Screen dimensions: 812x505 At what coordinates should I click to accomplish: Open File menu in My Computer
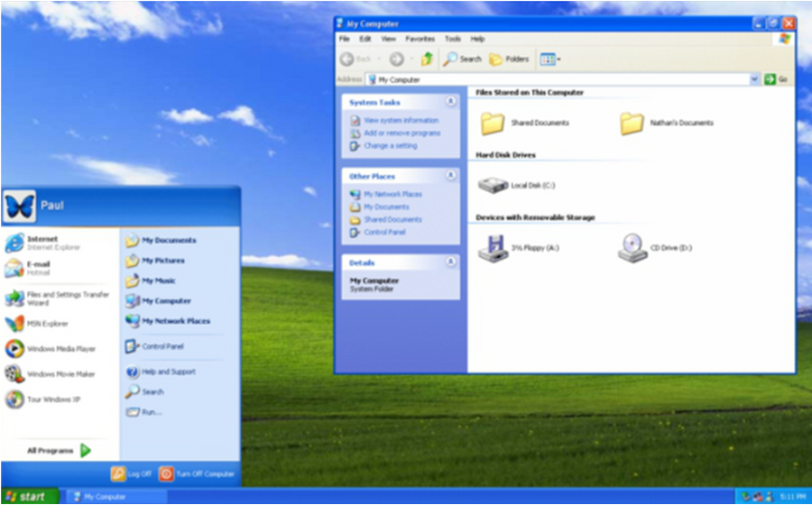tap(345, 39)
